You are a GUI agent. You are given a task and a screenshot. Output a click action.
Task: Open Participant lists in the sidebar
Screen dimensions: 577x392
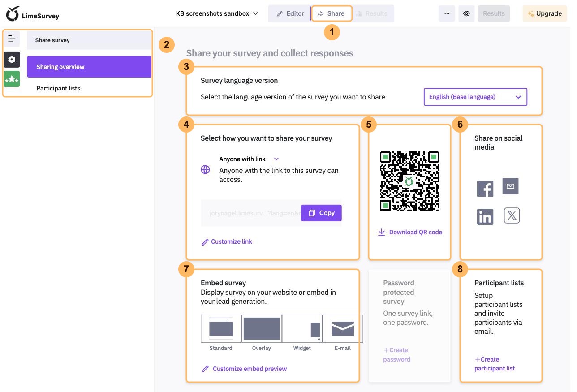pyautogui.click(x=89, y=88)
